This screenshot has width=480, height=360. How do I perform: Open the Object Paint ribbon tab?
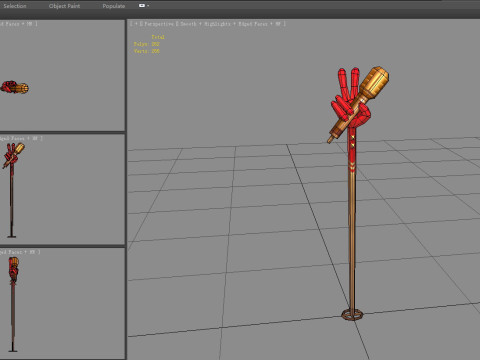point(64,6)
